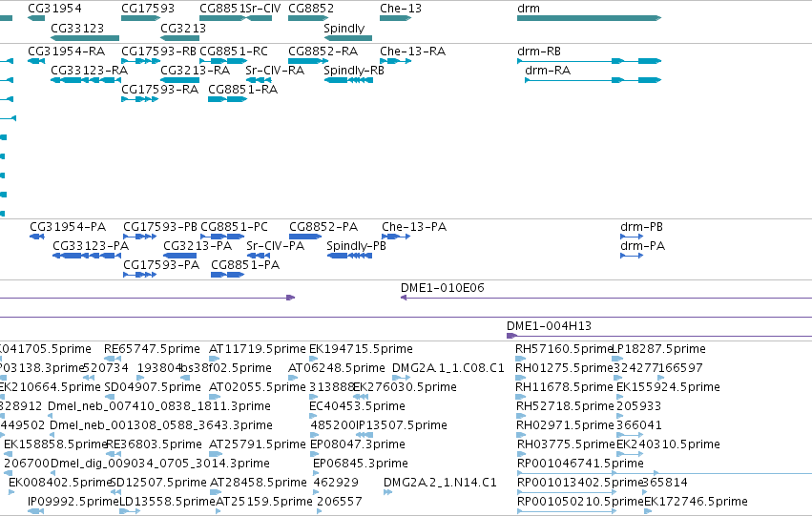Click EST EK276030.5prime

click(361, 397)
